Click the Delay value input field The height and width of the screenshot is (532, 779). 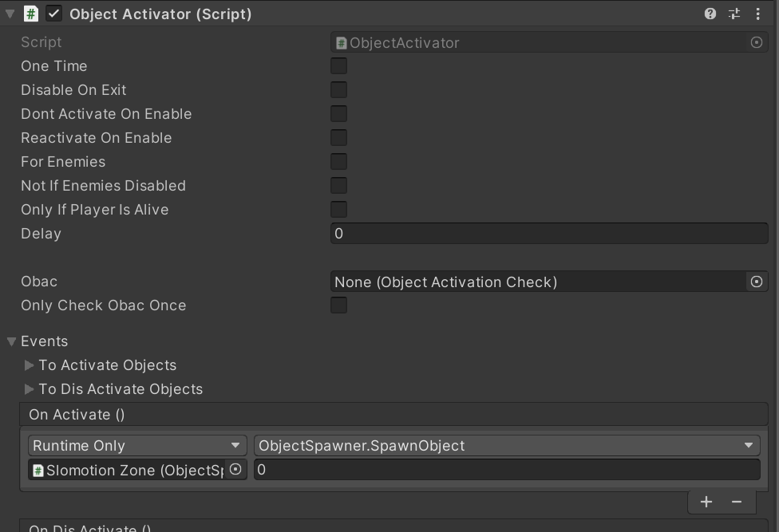548,234
